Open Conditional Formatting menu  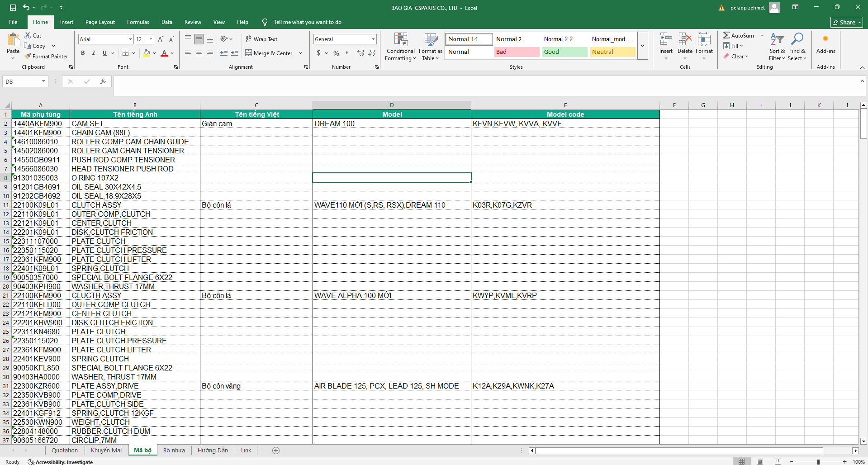[400, 47]
